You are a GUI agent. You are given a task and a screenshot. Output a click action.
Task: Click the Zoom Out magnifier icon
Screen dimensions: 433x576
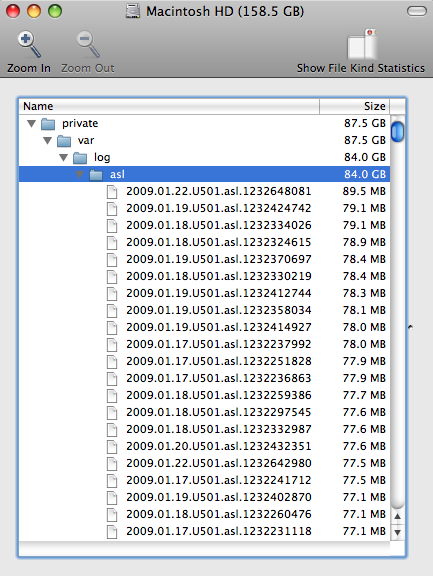coord(88,44)
